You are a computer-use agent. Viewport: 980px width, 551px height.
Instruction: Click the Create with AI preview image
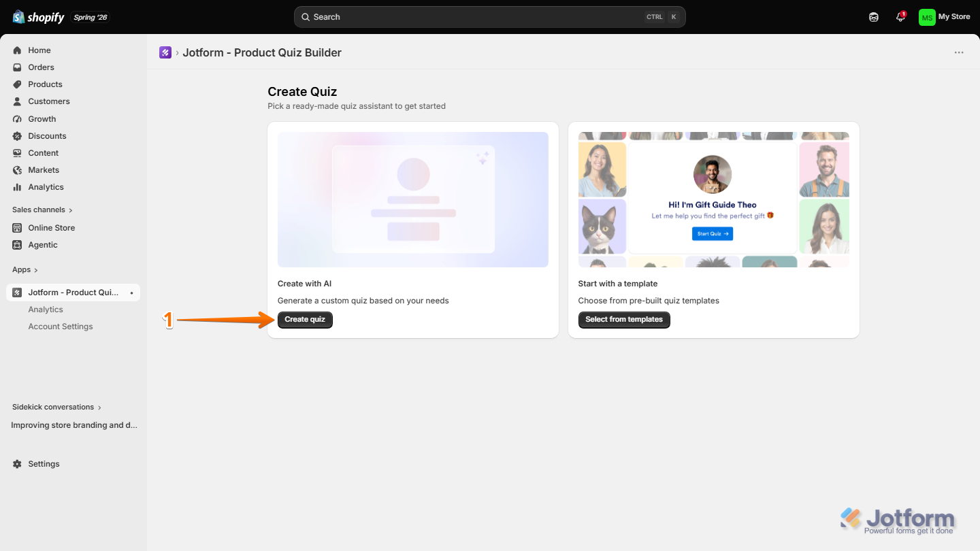point(413,199)
